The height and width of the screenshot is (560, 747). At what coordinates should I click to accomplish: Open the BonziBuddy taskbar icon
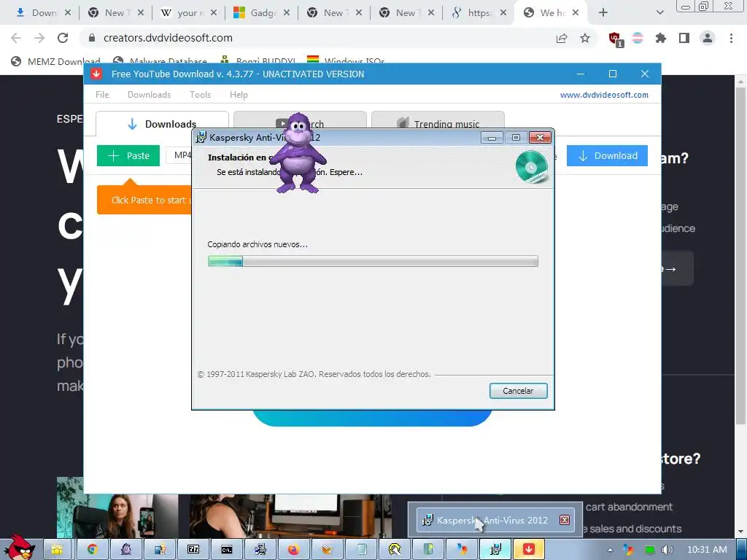pyautogui.click(x=126, y=550)
